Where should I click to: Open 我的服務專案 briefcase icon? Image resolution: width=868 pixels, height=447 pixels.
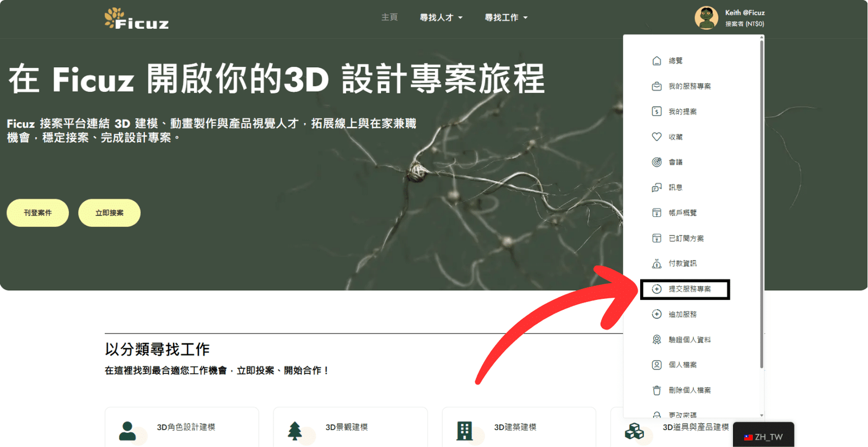pyautogui.click(x=656, y=86)
